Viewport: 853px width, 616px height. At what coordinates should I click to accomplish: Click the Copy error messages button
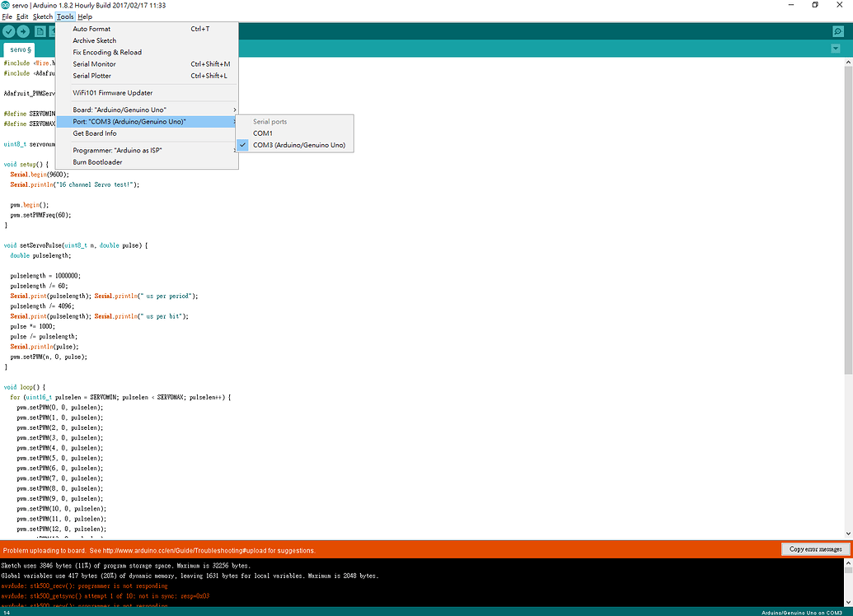point(815,549)
